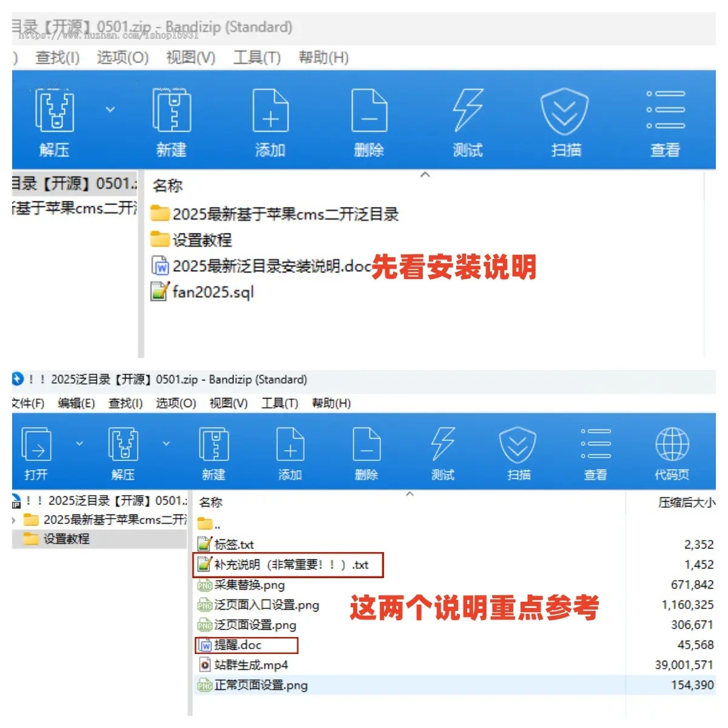The height and width of the screenshot is (728, 728).
Task: Open 工具(T) menu in top window
Action: click(x=257, y=58)
